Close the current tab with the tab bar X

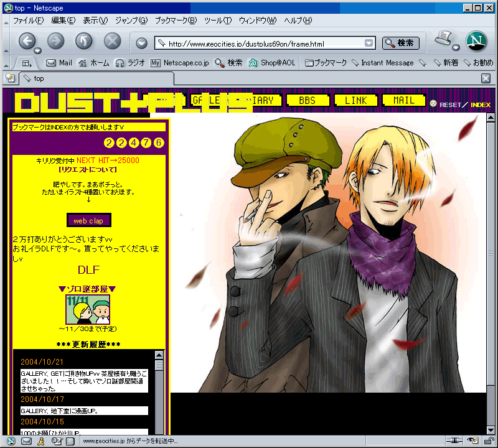click(x=486, y=78)
